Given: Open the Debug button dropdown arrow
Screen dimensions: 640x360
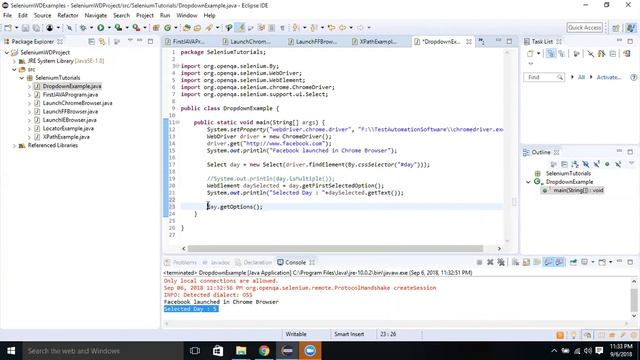Looking at the screenshot, I should pyautogui.click(x=91, y=28).
